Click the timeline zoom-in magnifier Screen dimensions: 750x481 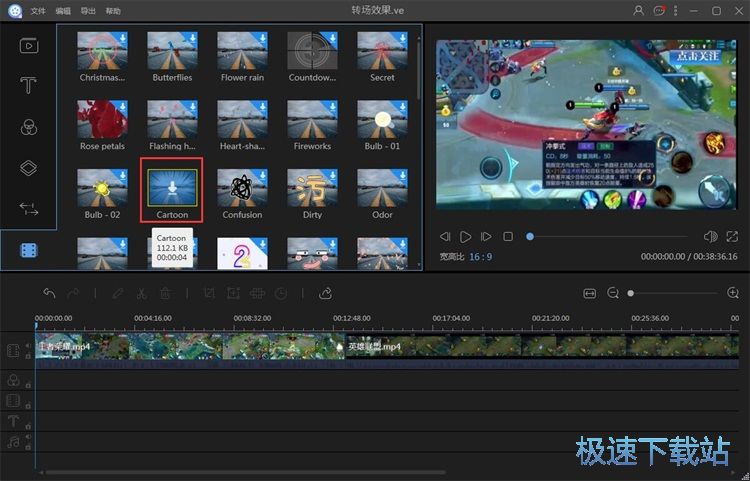click(x=733, y=293)
